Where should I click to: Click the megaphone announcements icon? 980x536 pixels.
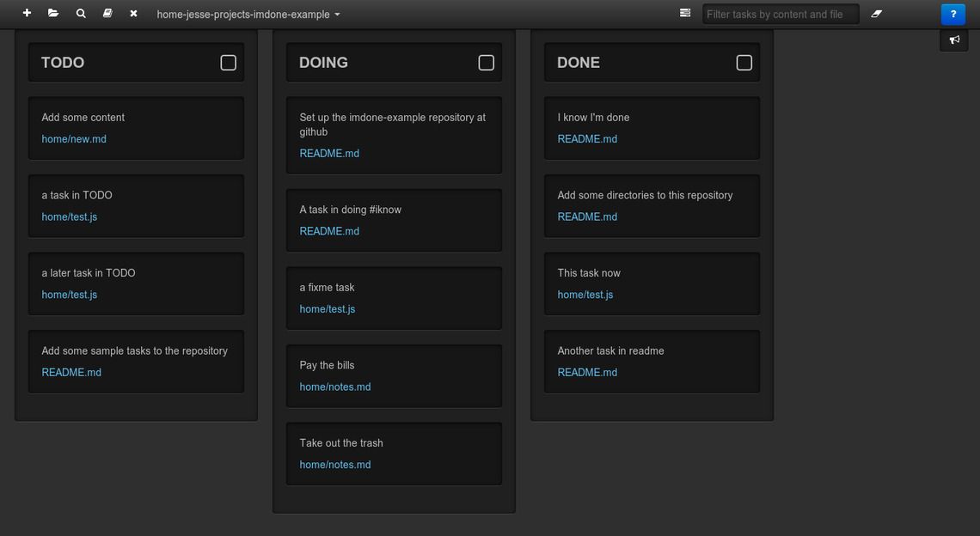(x=953, y=40)
